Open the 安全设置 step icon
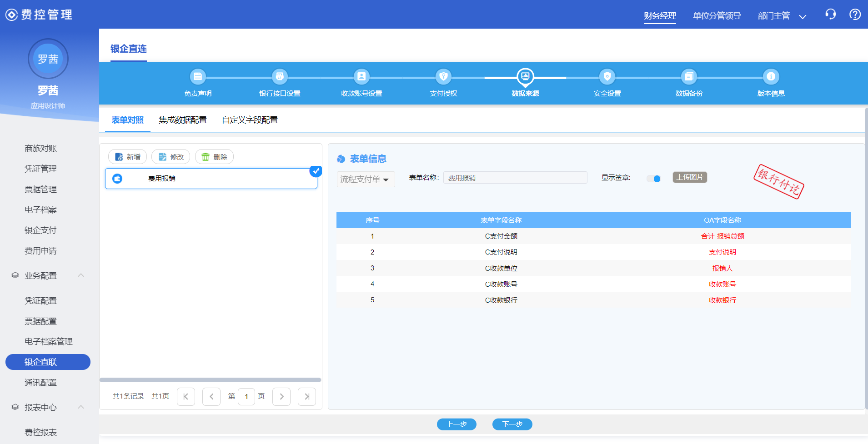Screen dimensions: 868x444 pos(607,76)
